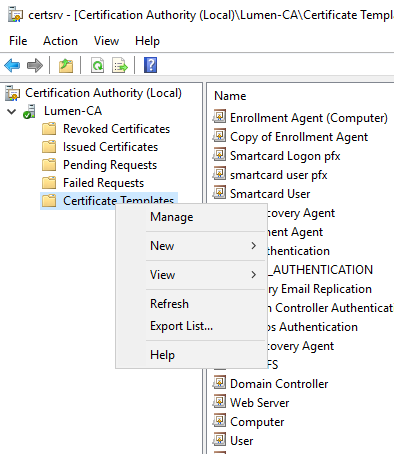Click the smartcard user pfx template icon
Screen dimensions: 394x454
tap(219, 173)
